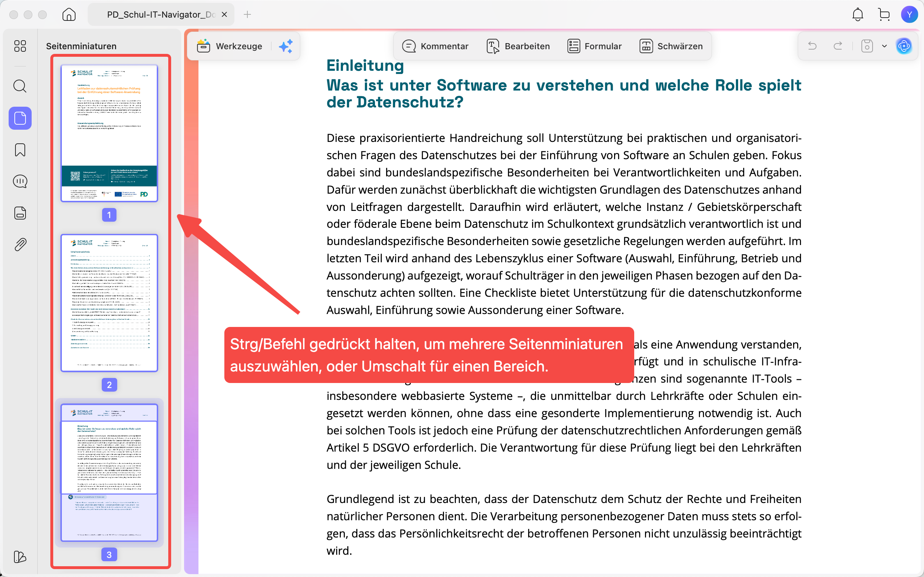
Task: Expand the save options dropdown arrow
Action: pyautogui.click(x=885, y=46)
